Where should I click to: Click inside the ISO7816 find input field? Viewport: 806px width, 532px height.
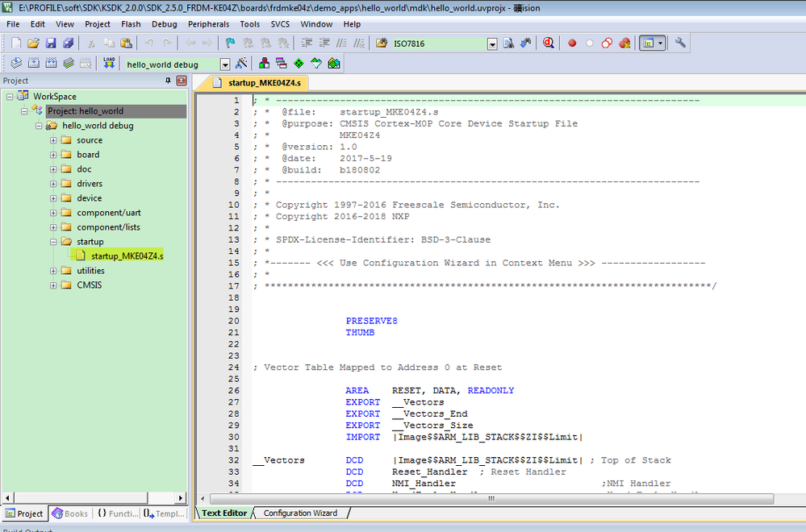point(439,44)
